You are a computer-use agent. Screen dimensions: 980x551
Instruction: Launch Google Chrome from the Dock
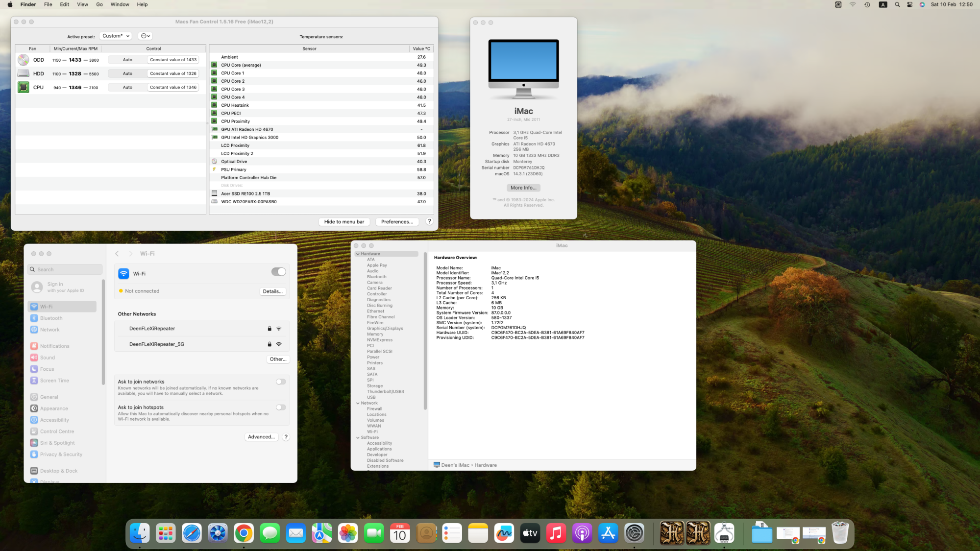[244, 533]
